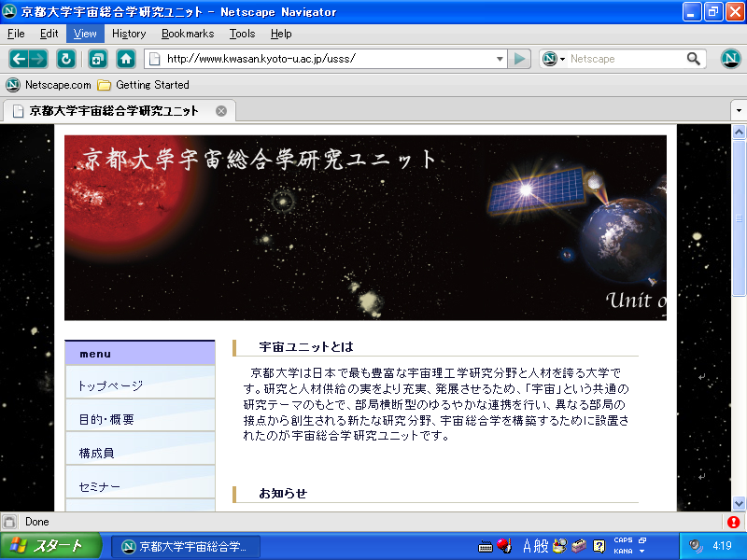The image size is (747, 560).
Task: Click the お知らせ heading
Action: [283, 494]
